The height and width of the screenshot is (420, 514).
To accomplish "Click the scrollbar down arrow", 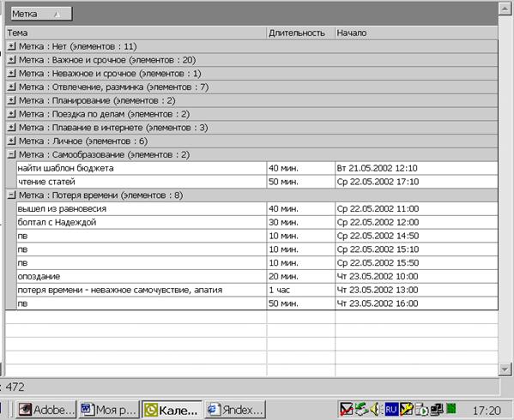I will pos(505,369).
